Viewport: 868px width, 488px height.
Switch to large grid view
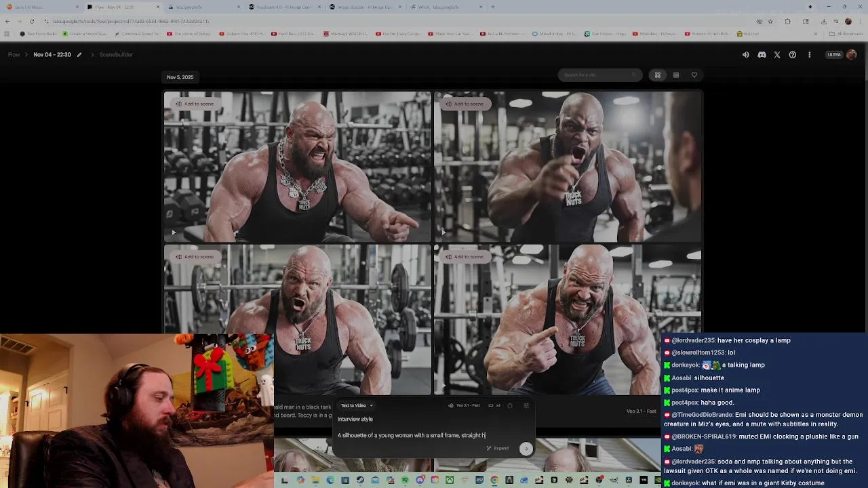[x=657, y=75]
